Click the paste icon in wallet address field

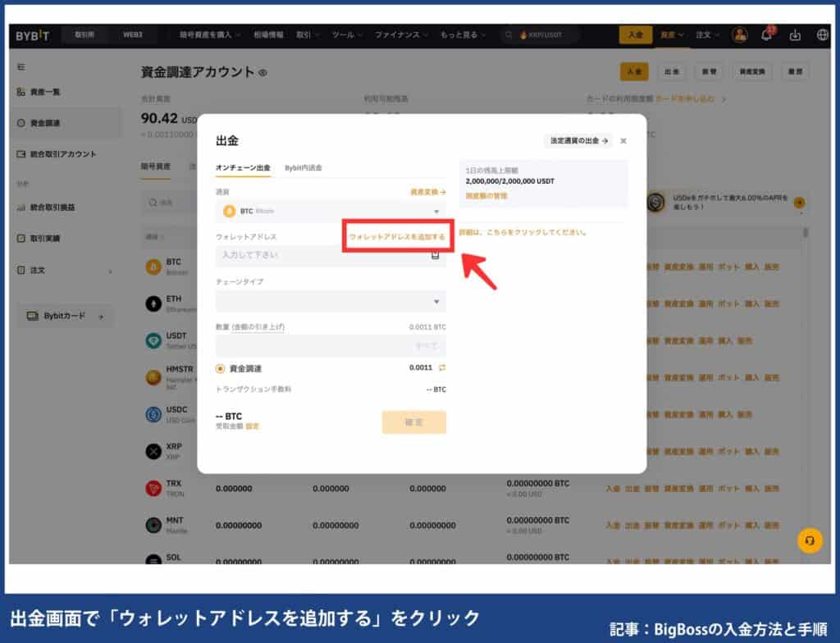pyautogui.click(x=435, y=254)
